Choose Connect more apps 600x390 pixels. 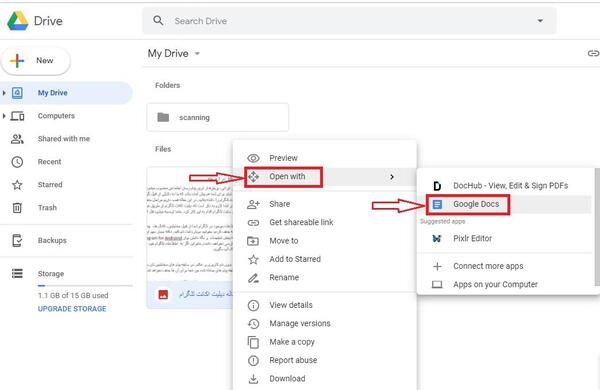(505, 266)
